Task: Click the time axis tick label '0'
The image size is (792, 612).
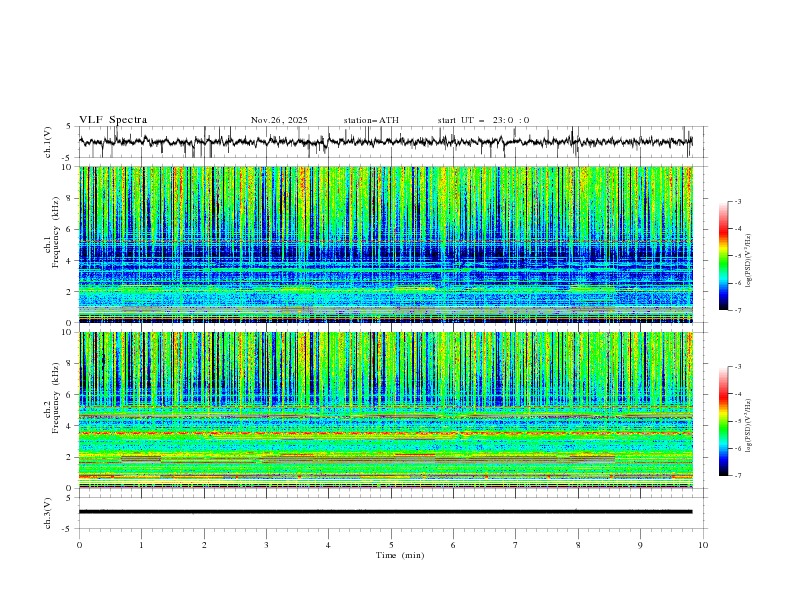Action: coord(79,545)
